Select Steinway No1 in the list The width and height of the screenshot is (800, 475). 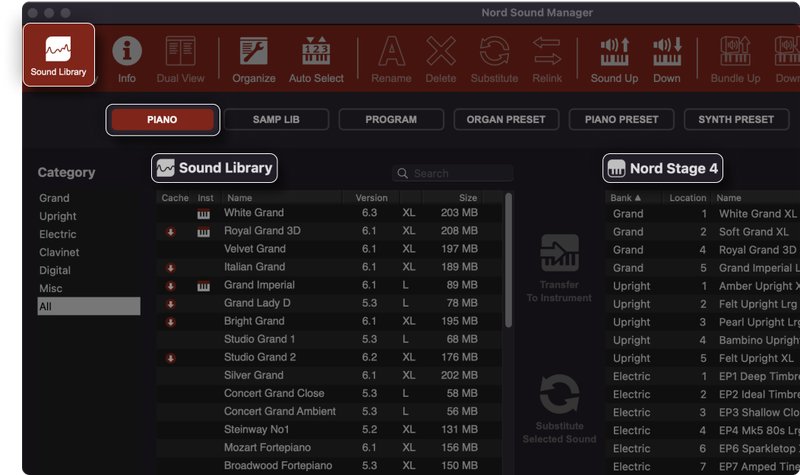click(329, 430)
